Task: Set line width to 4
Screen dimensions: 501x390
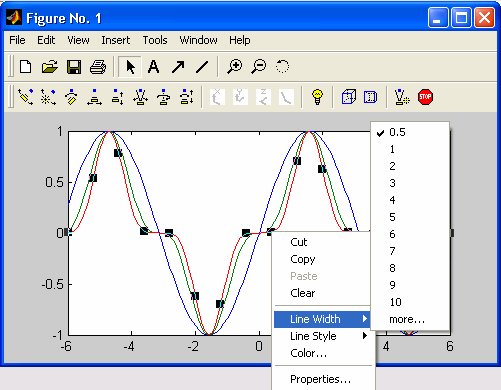Action: 410,200
